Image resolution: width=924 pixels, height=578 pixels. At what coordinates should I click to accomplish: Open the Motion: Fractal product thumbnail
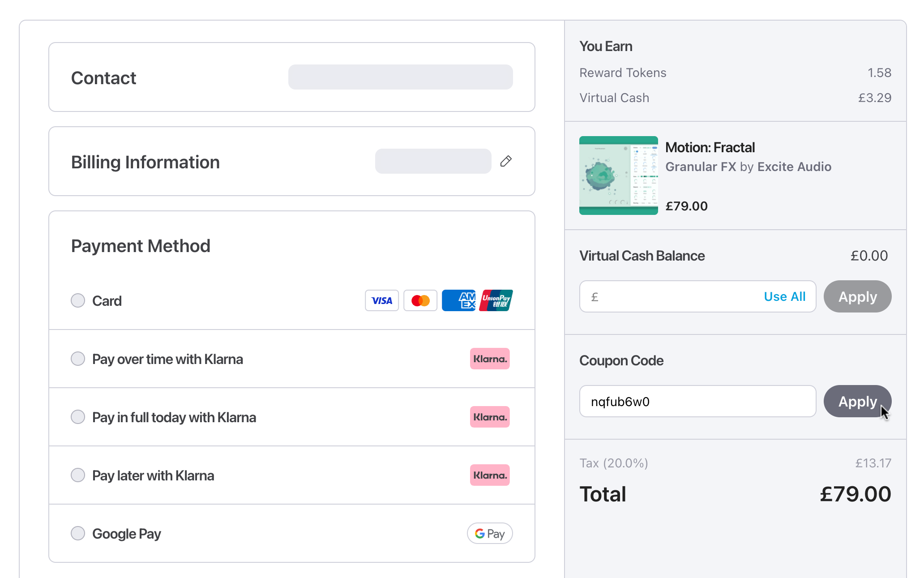click(618, 176)
